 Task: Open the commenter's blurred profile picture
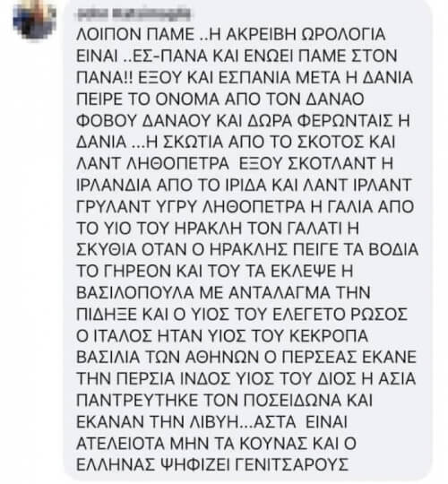33,18
